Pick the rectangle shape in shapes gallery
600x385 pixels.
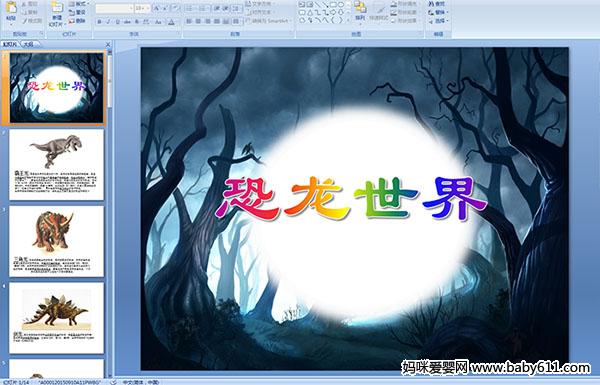pyautogui.click(x=333, y=4)
